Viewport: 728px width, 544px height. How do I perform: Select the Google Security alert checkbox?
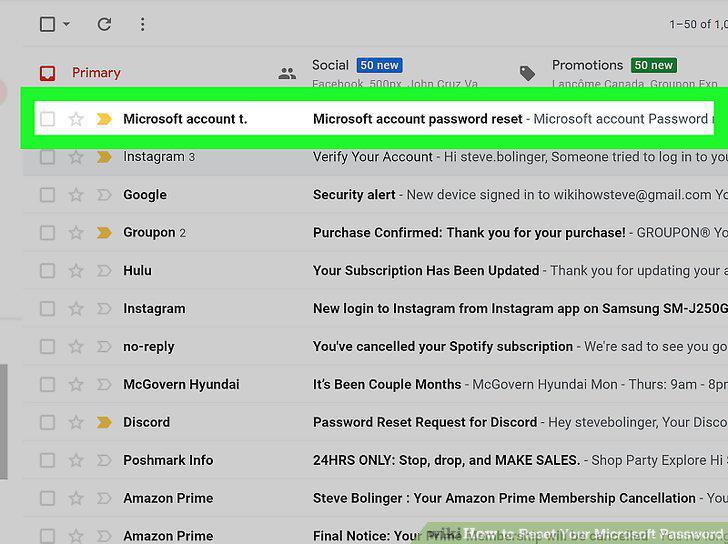(47, 195)
